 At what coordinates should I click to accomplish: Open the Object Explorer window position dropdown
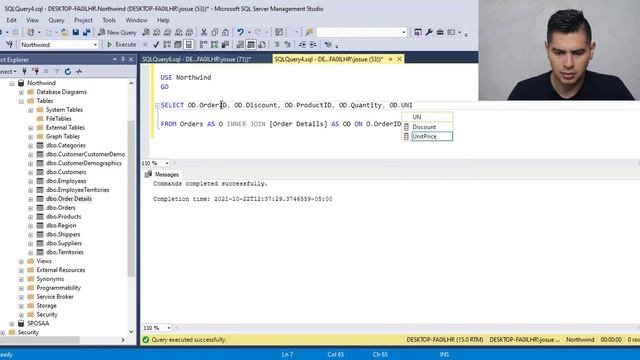tap(114, 60)
